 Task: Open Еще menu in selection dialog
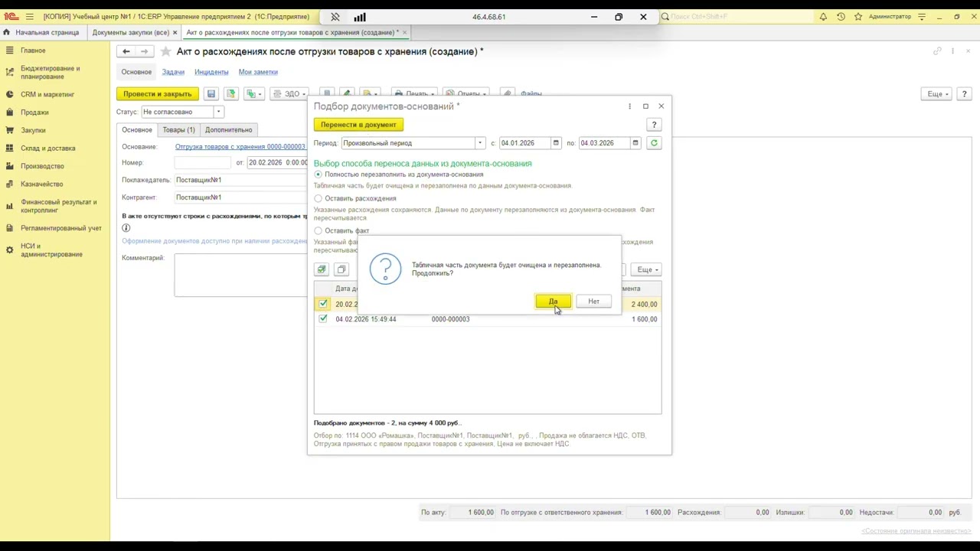coord(648,269)
